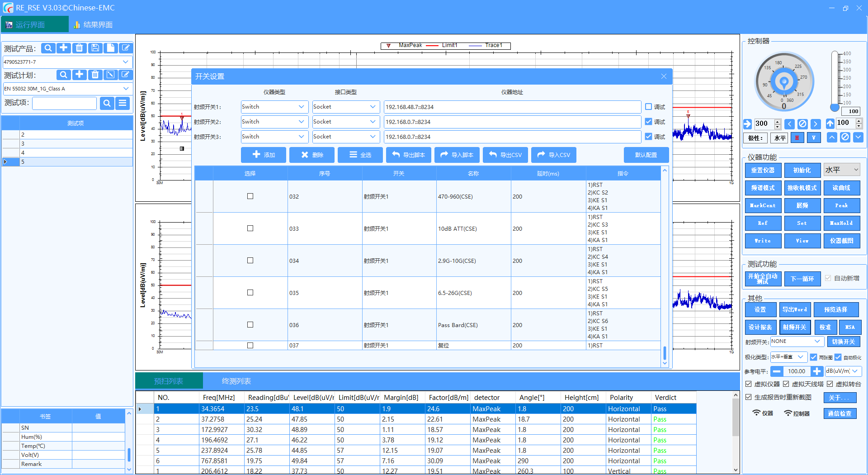
Task: Click the 删除 button in switch settings
Action: tap(312, 155)
